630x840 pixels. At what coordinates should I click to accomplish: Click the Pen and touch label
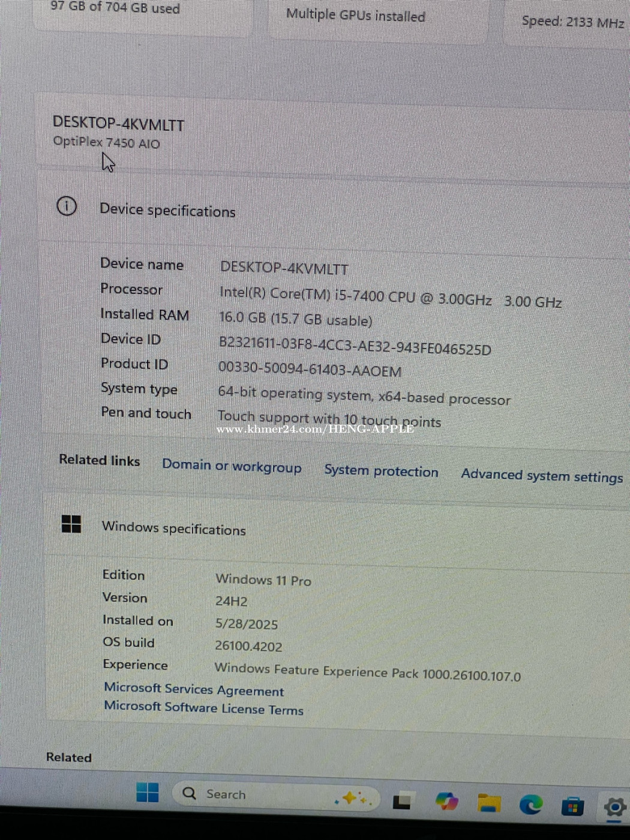click(x=146, y=413)
